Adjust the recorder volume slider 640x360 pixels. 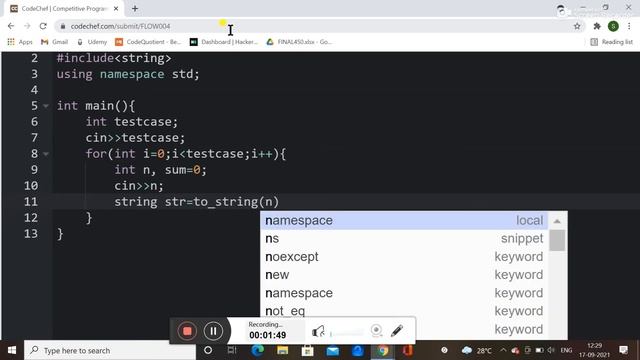tap(346, 333)
